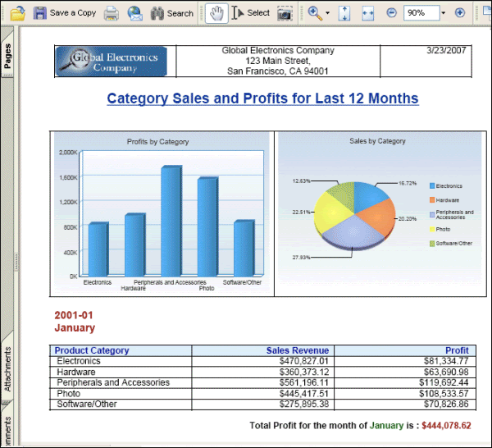
Task: Activate the Select text tool
Action: (x=251, y=13)
